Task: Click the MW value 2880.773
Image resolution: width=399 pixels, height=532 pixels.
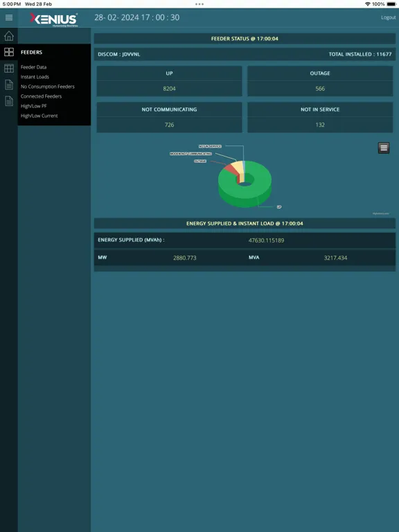Action: tap(184, 258)
